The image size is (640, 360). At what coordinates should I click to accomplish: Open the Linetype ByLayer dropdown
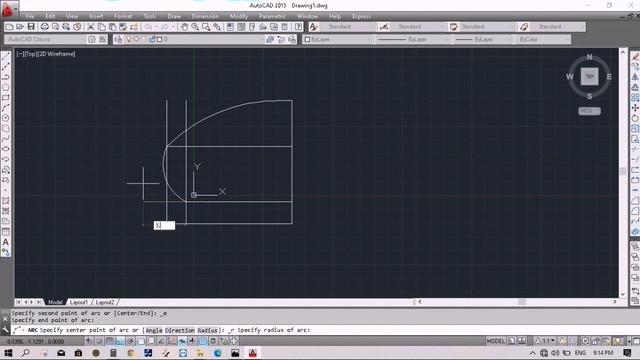pos(412,39)
